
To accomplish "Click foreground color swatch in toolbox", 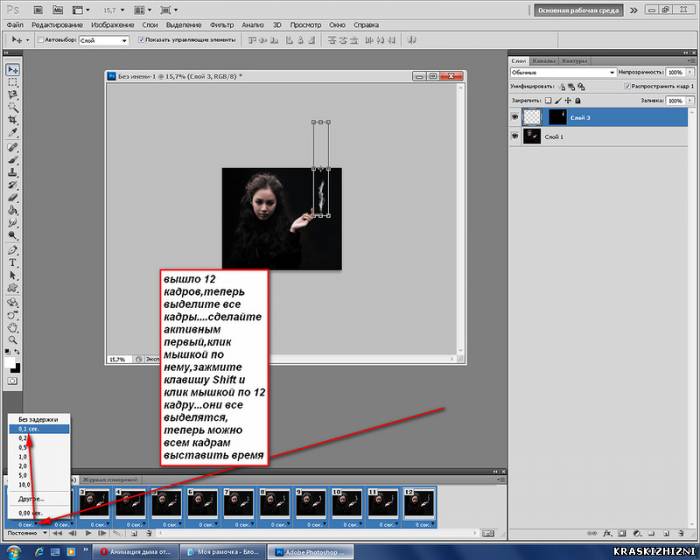I will tap(10, 363).
